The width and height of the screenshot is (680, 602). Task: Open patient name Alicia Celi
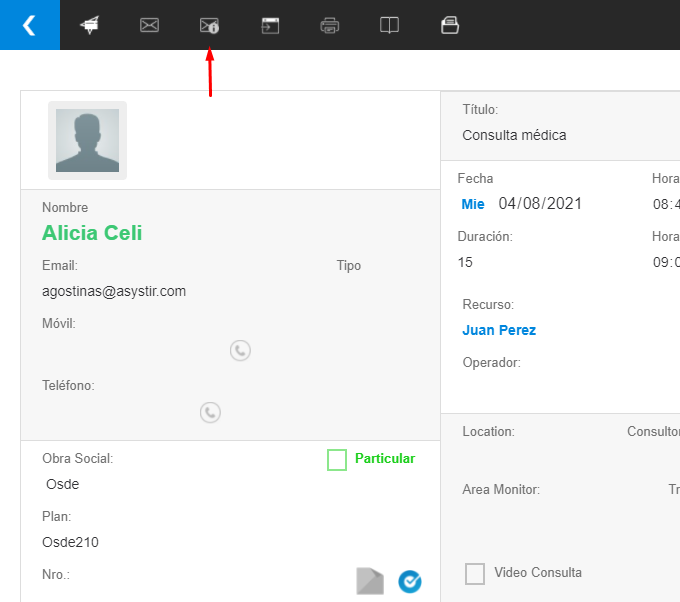[92, 233]
